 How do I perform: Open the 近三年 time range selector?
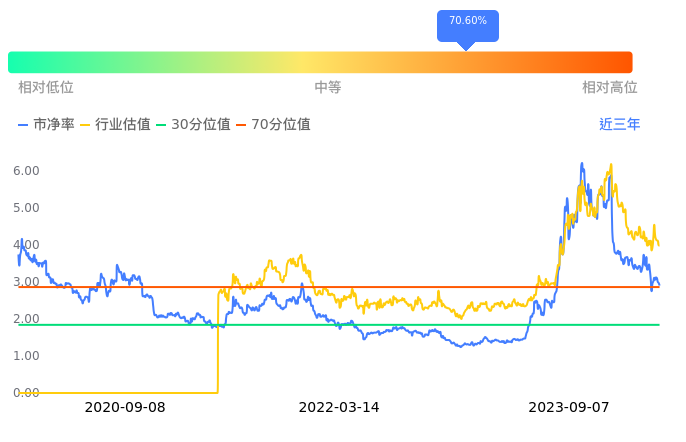tap(619, 125)
